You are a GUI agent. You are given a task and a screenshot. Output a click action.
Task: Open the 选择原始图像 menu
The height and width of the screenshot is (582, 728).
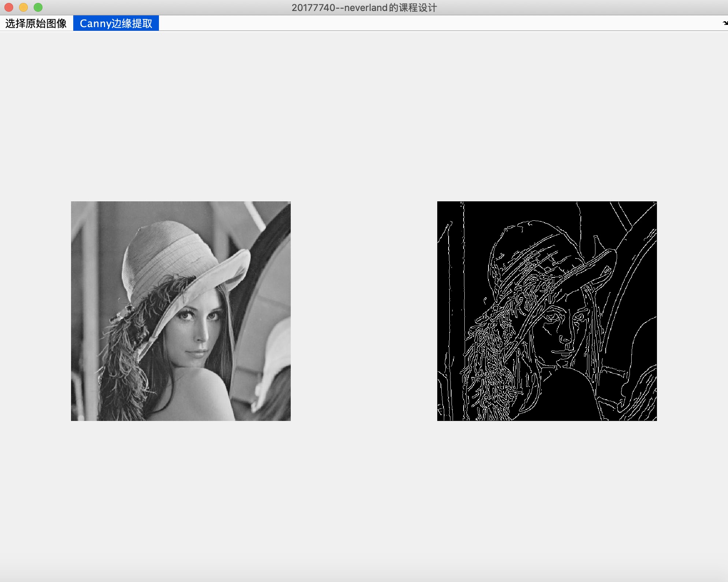[x=36, y=23]
